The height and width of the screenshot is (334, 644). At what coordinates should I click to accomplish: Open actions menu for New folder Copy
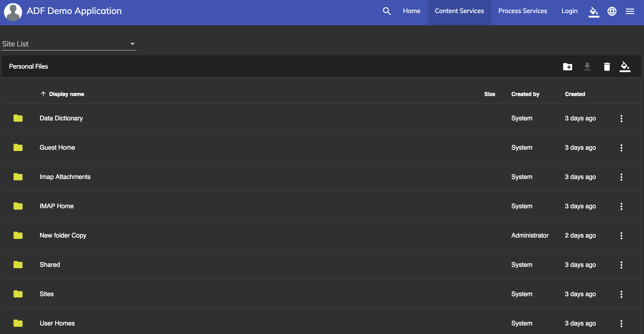621,236
